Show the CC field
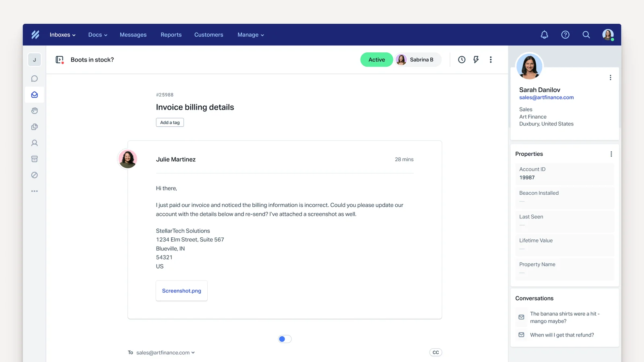Screen dimensions: 644x362 [436, 352]
